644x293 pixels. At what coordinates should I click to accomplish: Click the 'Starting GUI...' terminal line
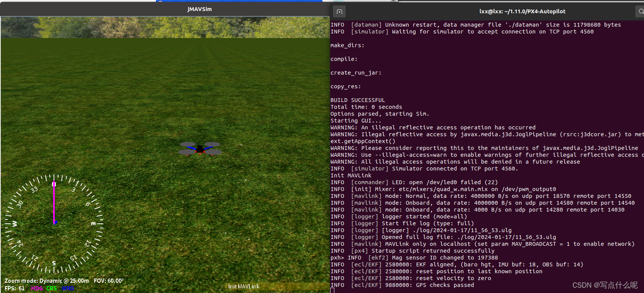356,121
